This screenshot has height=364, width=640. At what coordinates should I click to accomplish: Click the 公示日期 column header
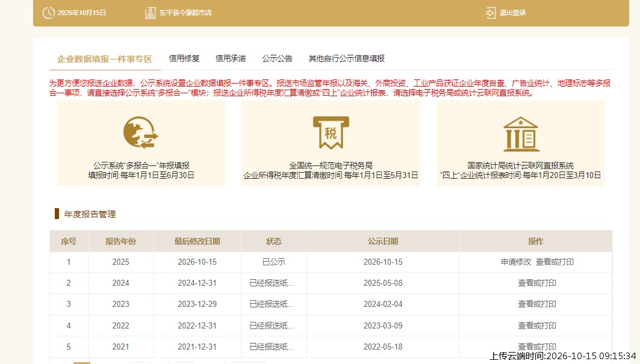[383, 241]
